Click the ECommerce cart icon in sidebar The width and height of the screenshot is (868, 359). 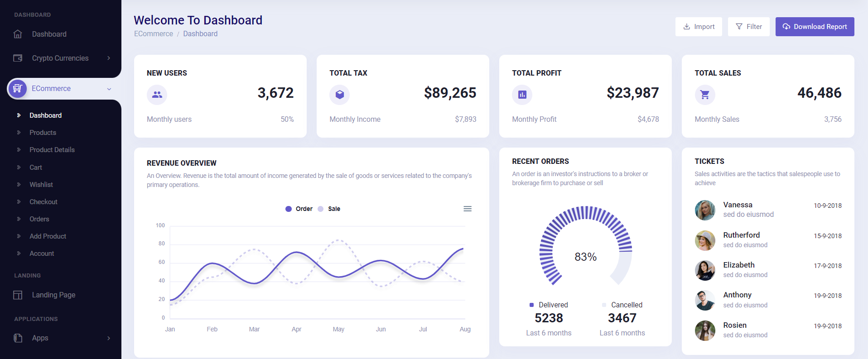click(x=18, y=89)
